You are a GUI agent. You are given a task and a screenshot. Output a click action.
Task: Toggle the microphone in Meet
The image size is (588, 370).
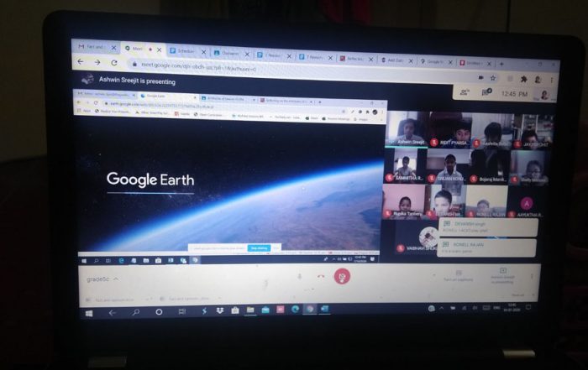point(299,276)
